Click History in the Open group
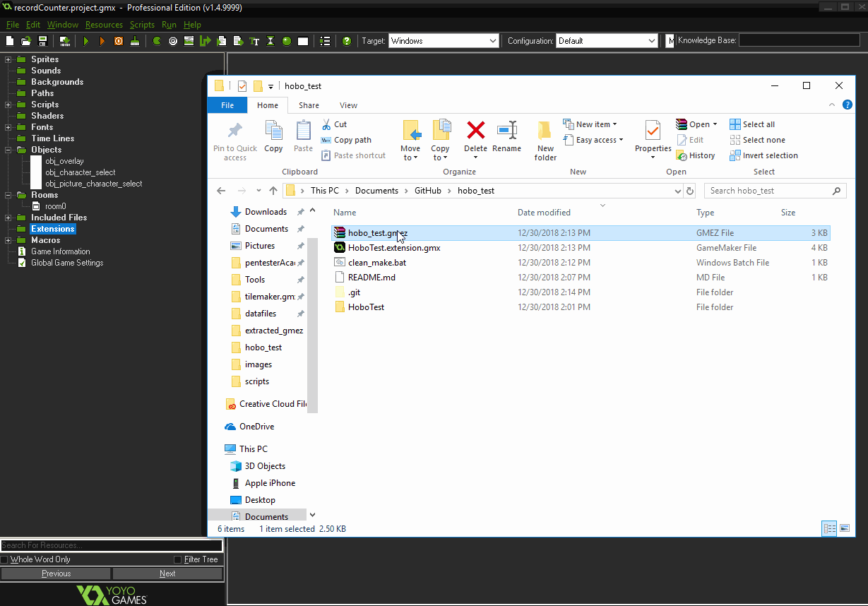This screenshot has width=868, height=606. [696, 155]
